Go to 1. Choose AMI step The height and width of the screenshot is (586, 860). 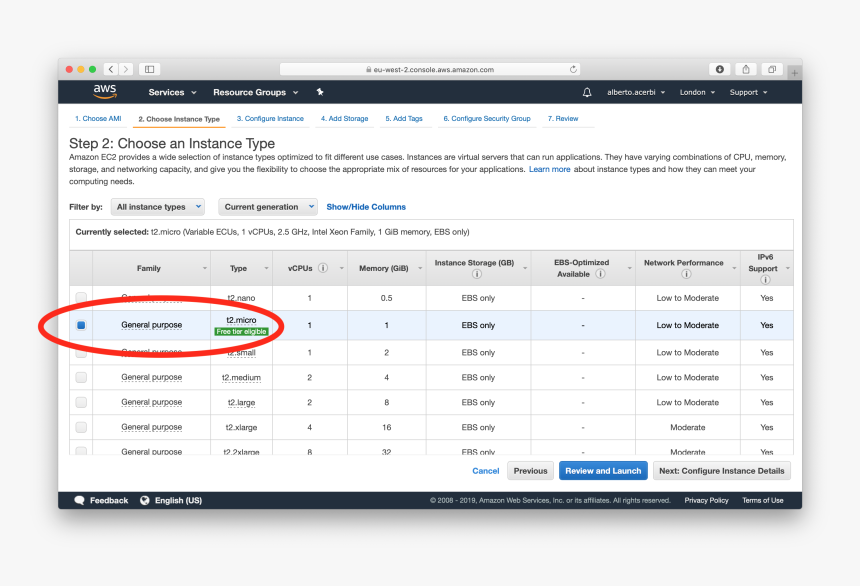tap(98, 119)
